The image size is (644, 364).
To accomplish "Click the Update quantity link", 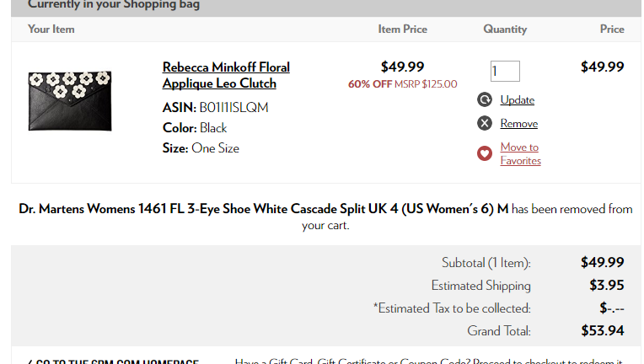I will [517, 99].
